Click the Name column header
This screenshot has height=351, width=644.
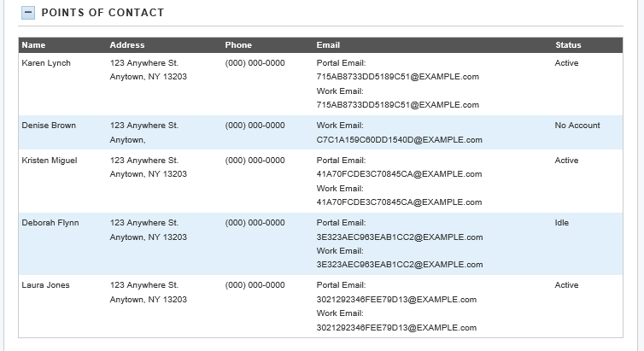click(33, 45)
